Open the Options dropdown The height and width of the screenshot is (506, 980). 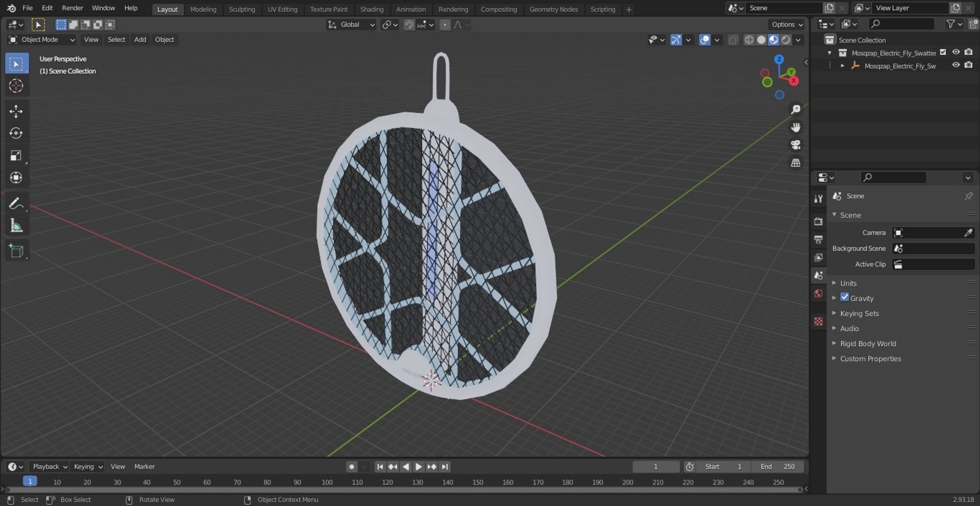pos(787,25)
